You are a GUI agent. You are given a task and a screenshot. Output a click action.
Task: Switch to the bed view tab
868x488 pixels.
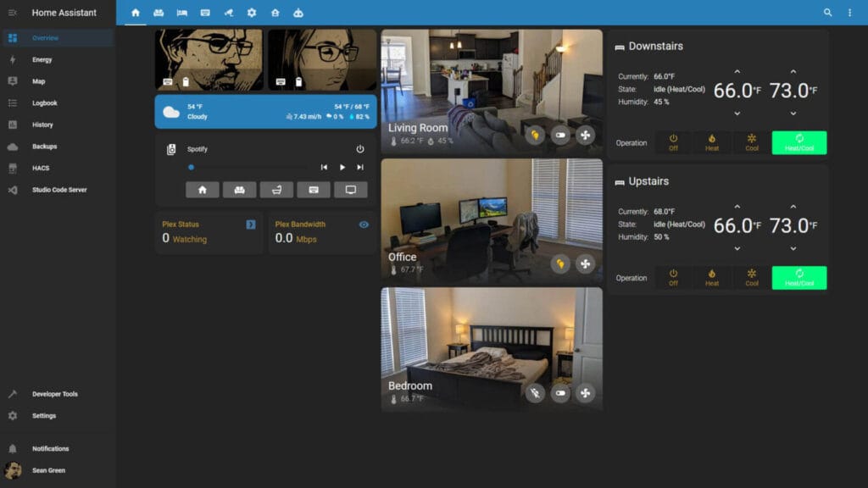[182, 13]
